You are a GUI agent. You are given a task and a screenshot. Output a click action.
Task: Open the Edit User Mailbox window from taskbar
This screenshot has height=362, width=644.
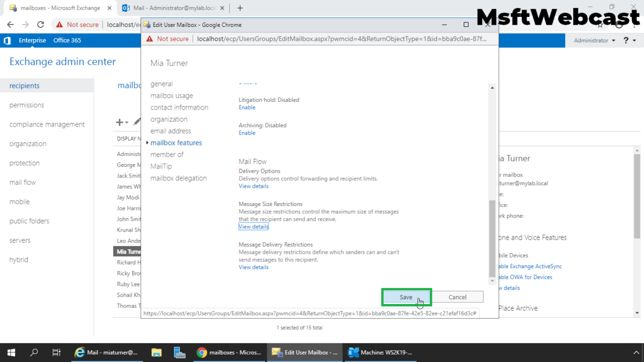(x=305, y=352)
